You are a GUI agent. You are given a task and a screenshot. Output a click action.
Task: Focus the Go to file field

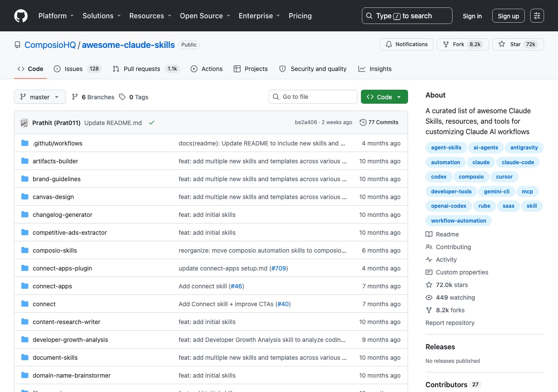pyautogui.click(x=313, y=97)
